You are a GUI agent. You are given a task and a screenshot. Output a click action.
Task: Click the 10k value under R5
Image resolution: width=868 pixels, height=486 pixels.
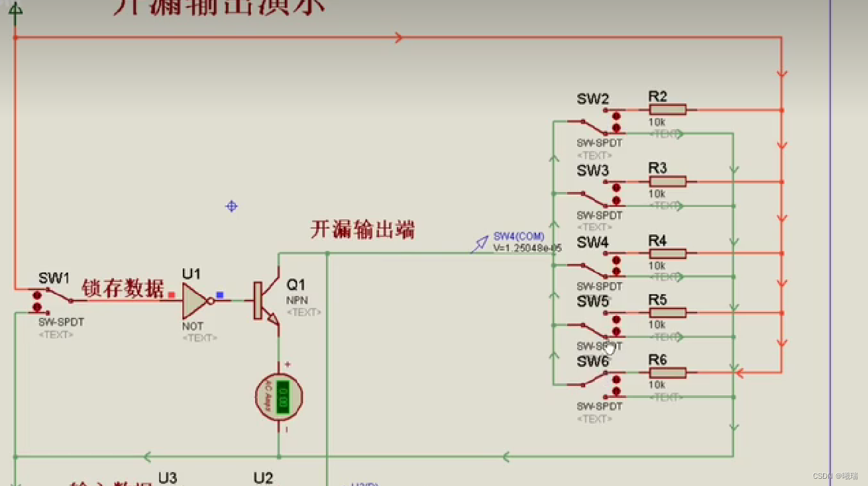(x=657, y=325)
